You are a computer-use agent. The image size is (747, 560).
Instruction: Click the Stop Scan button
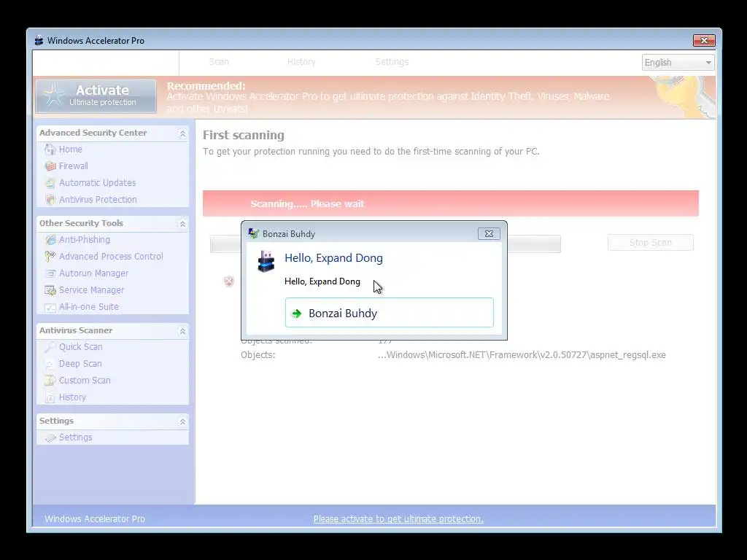[x=650, y=242]
